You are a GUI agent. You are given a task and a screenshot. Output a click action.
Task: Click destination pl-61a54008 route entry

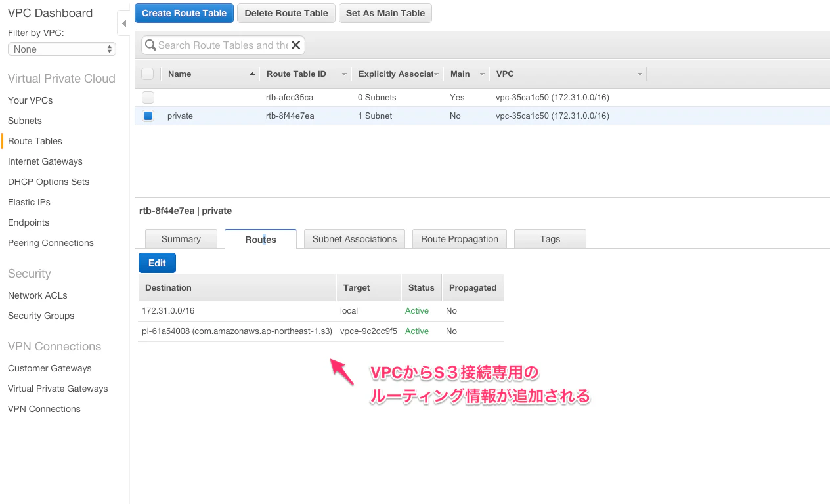[237, 331]
